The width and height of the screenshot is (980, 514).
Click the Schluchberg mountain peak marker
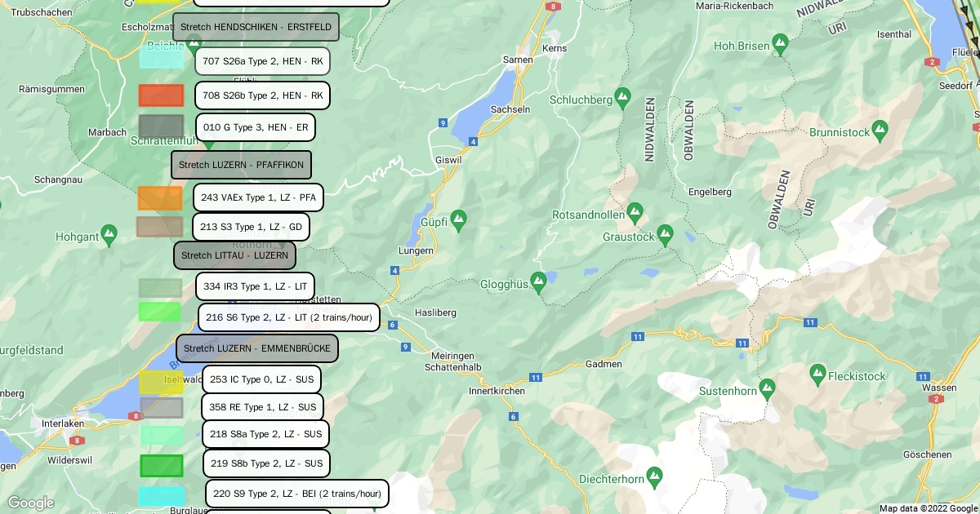coord(623,95)
